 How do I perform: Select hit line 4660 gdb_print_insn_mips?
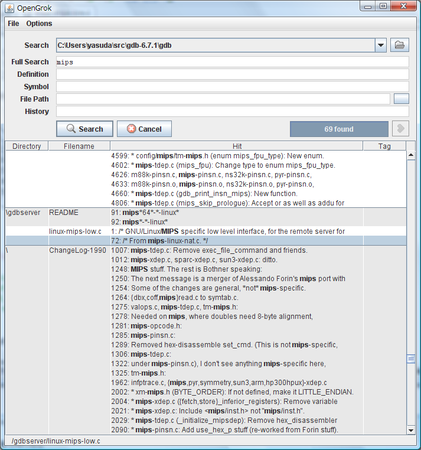[204, 194]
